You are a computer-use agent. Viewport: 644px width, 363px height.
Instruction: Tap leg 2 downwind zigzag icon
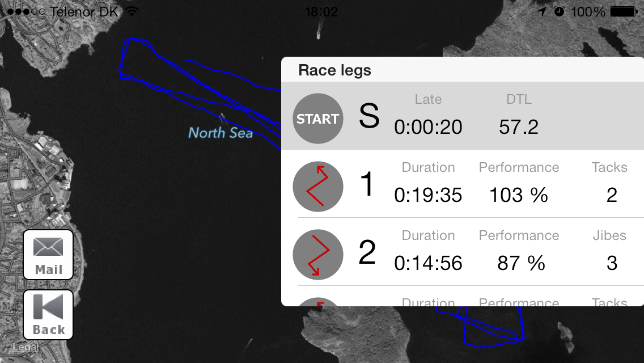click(x=318, y=255)
